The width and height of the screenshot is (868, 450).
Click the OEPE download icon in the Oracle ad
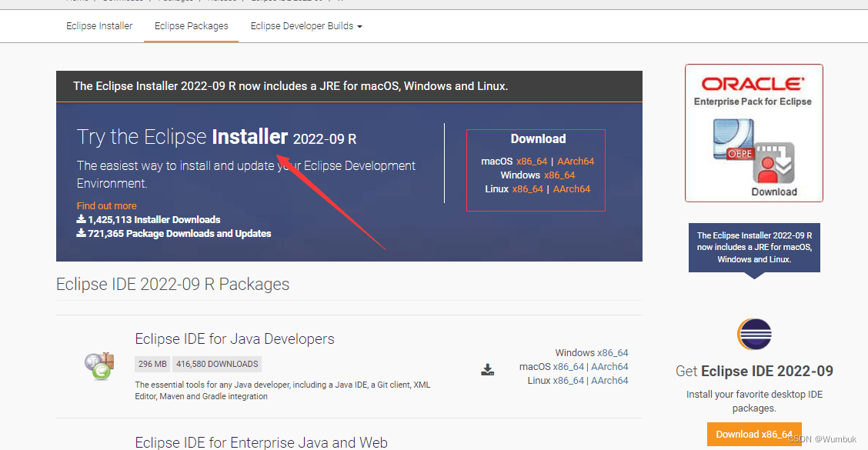pos(753,151)
